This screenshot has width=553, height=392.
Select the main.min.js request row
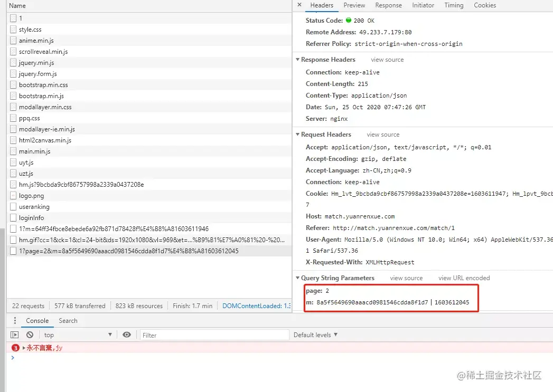[149, 151]
